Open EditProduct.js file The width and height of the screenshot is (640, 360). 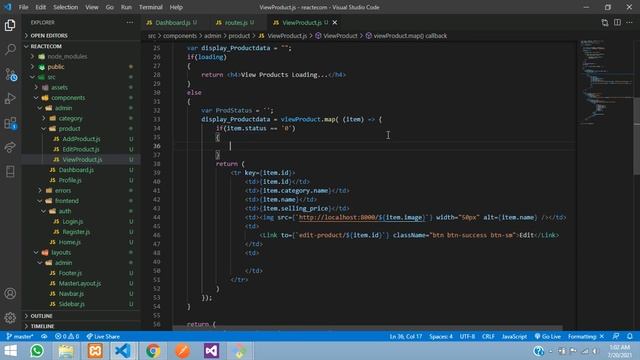[x=81, y=149]
